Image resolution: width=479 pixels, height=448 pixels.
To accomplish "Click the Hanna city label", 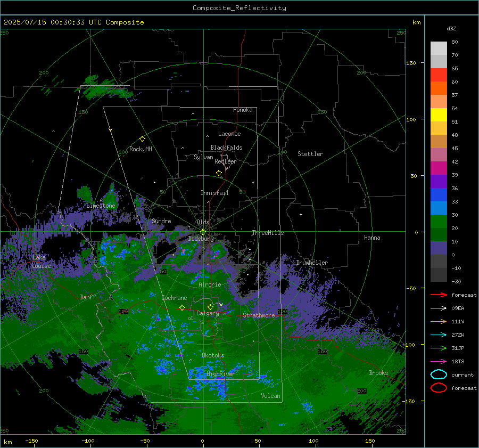I will coord(372,238).
